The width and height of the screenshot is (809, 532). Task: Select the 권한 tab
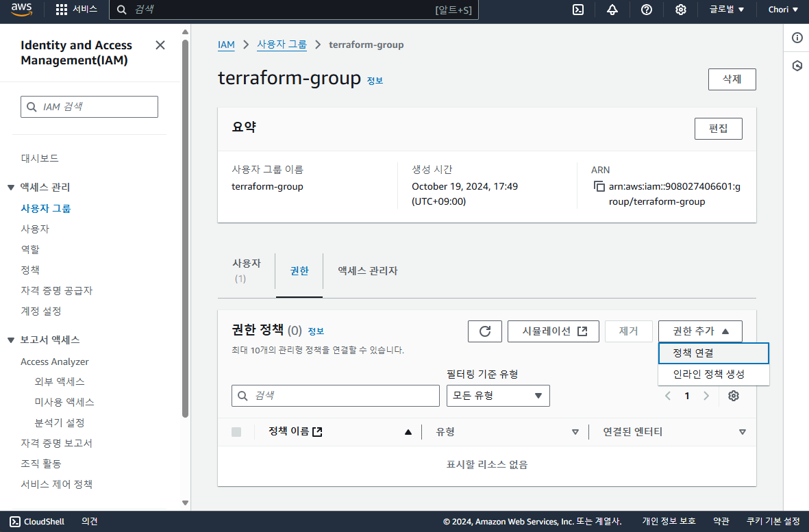click(x=299, y=270)
